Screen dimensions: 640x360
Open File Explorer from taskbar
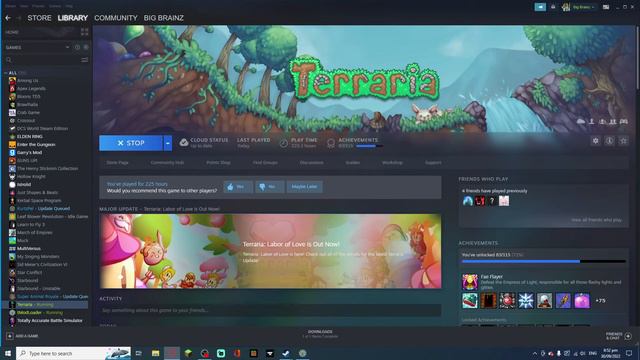(156, 353)
